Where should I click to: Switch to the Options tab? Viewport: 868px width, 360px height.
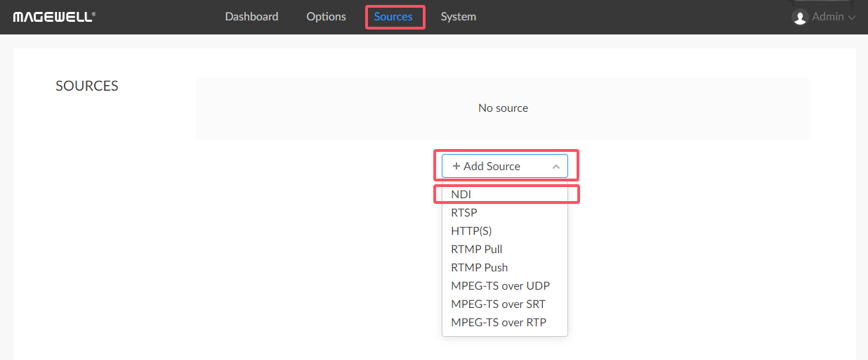tap(326, 16)
